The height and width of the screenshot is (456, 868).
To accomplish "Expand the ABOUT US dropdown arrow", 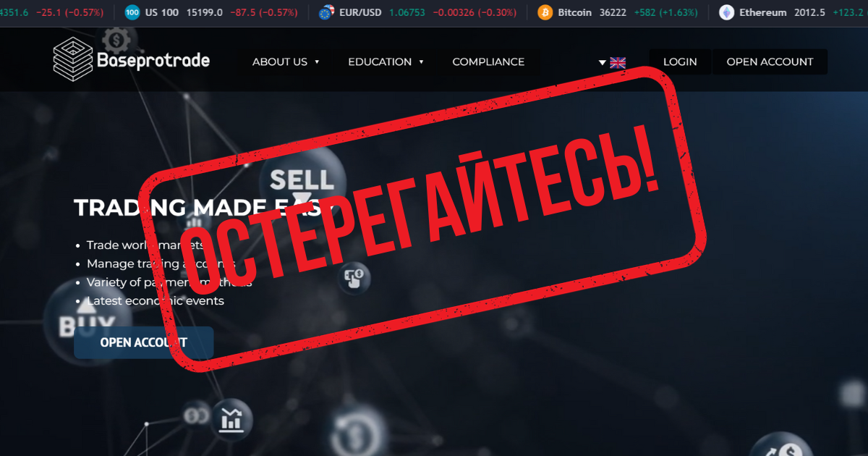I will coord(317,62).
